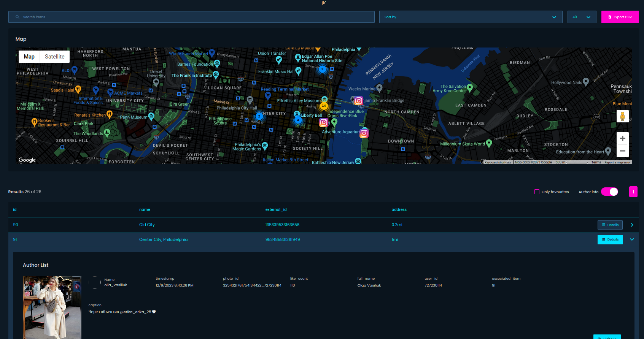
Task: Click the Reading Terminal Market pin
Action: click(268, 95)
